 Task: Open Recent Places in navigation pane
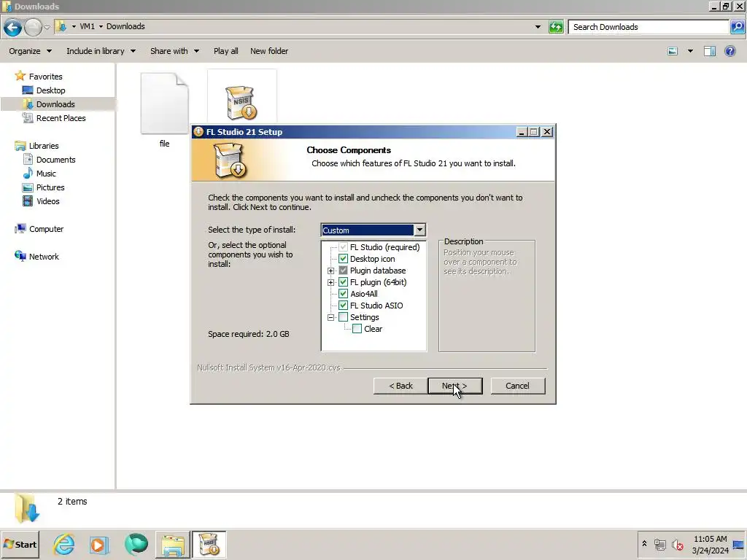click(x=61, y=117)
